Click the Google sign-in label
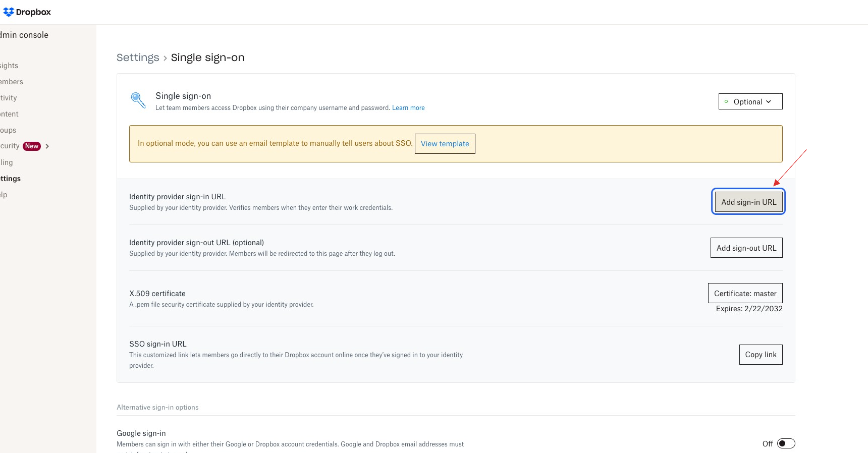This screenshot has height=453, width=868. coord(141,433)
